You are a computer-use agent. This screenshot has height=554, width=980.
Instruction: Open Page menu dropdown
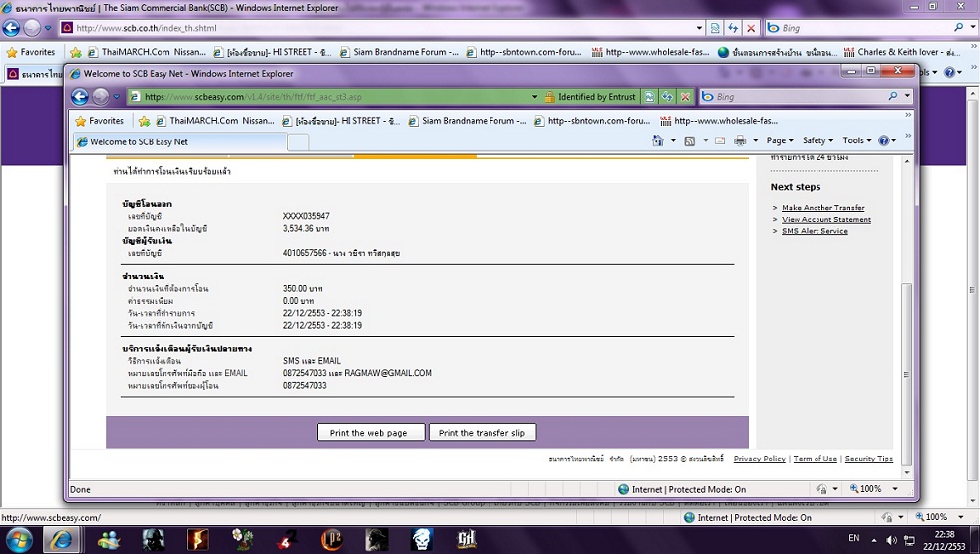pyautogui.click(x=780, y=140)
